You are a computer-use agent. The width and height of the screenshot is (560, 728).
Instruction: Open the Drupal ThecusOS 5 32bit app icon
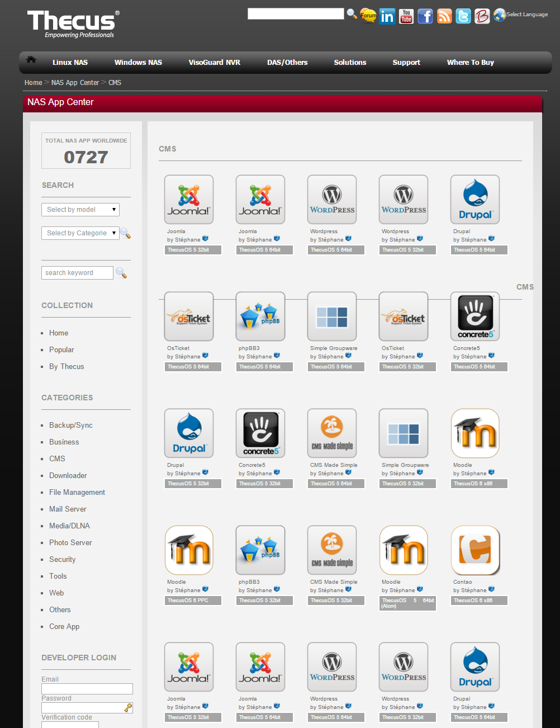click(189, 433)
